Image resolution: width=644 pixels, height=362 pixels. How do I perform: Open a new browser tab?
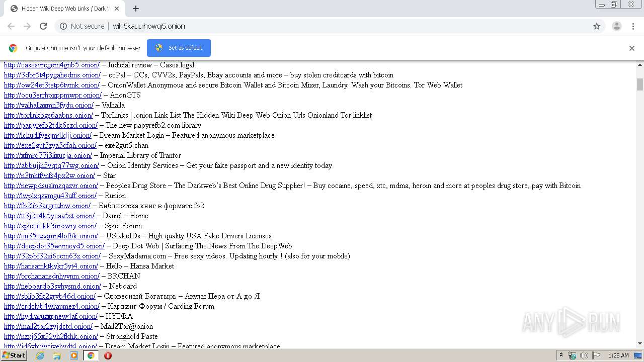click(136, 9)
